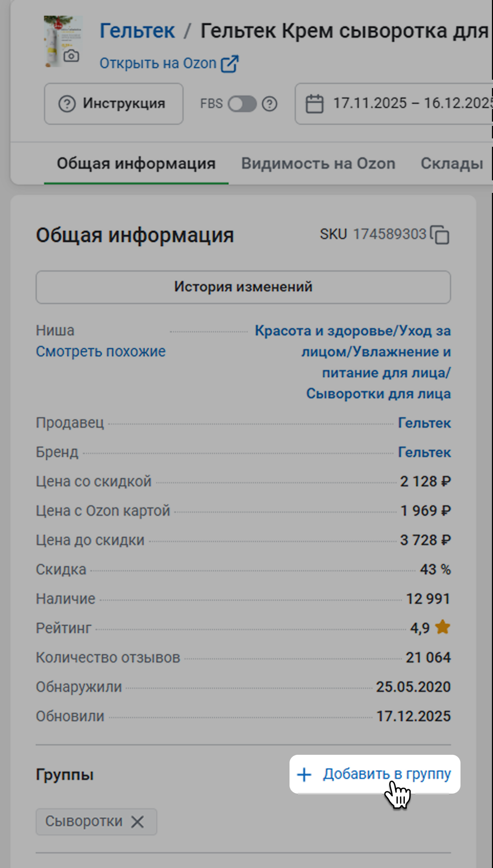Open the Инструкция button
Image resolution: width=493 pixels, height=868 pixels.
click(114, 104)
